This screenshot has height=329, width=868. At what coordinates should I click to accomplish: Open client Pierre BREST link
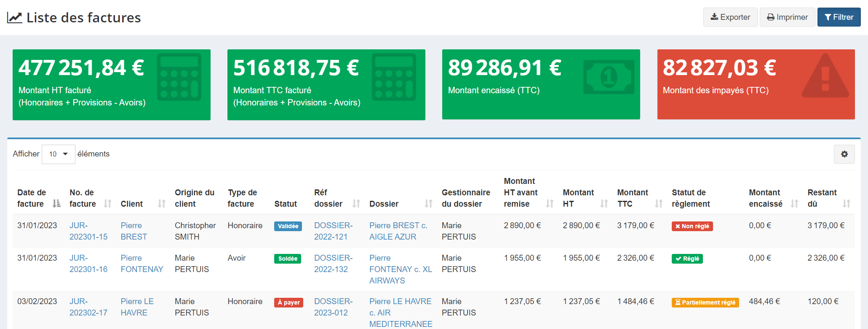point(134,231)
